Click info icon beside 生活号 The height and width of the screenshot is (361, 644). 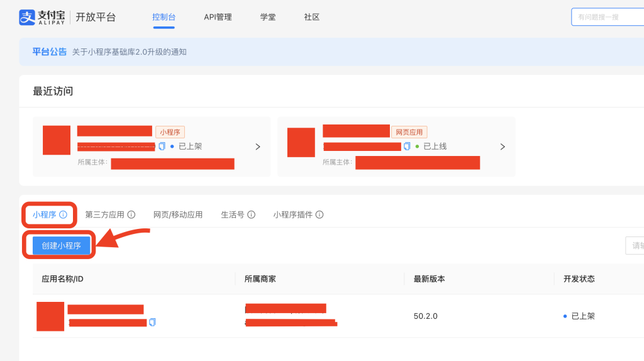[252, 214]
